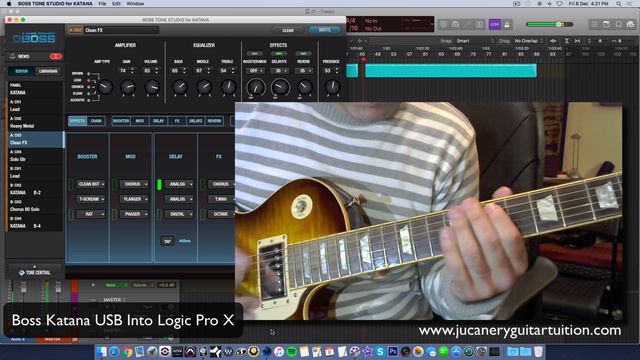
Task: Select CLEAN amp type
Action: 89,93
